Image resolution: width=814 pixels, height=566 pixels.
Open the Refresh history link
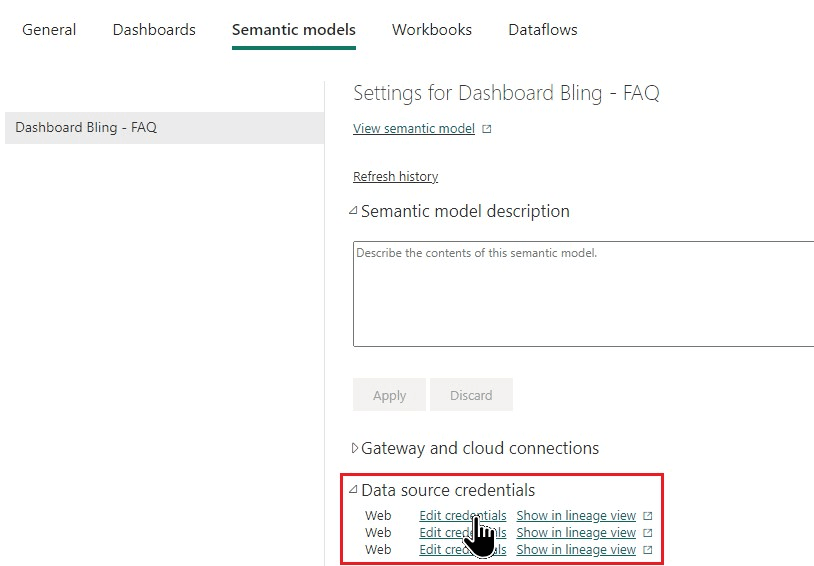click(395, 177)
